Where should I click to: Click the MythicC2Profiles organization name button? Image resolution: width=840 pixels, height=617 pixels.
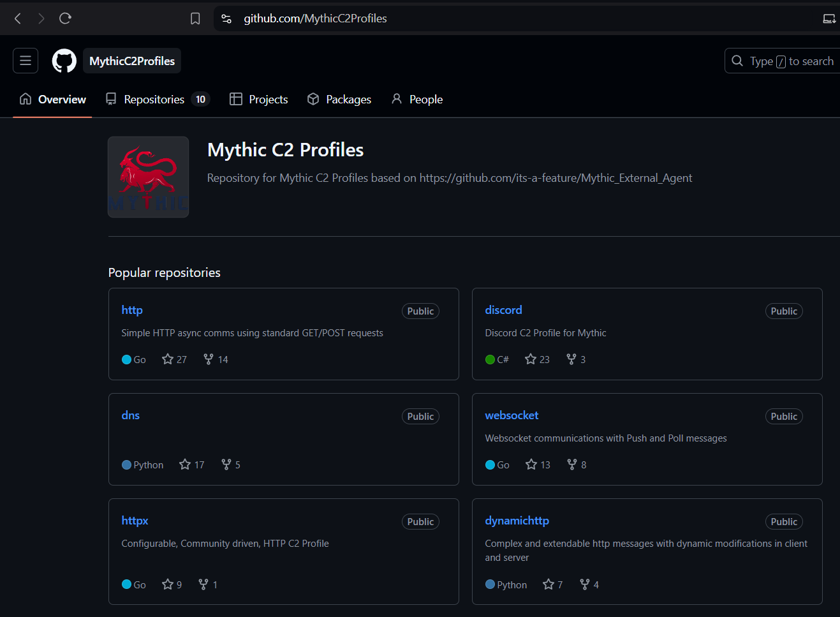pyautogui.click(x=132, y=61)
